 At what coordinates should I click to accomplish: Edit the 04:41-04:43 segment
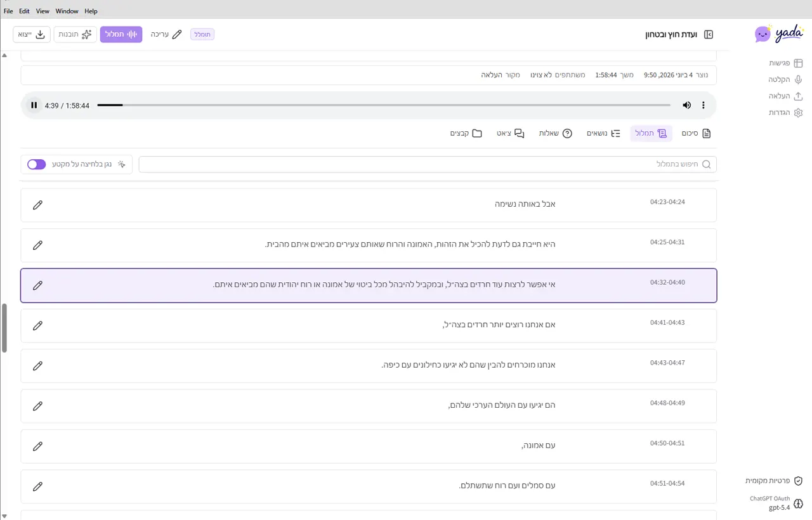pos(37,325)
